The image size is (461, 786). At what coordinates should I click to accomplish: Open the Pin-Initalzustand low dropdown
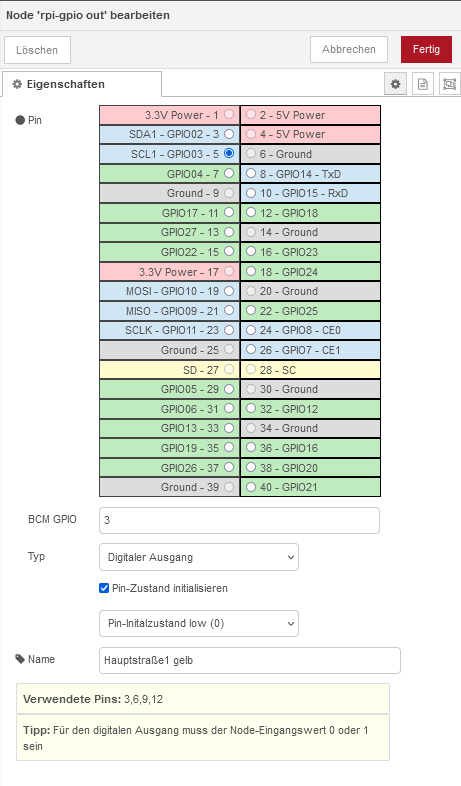click(199, 624)
